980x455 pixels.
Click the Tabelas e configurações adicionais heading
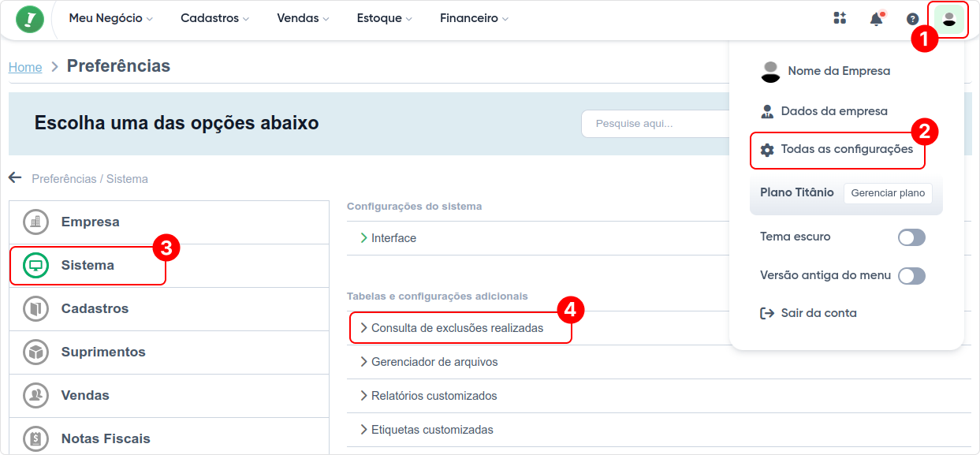point(438,296)
